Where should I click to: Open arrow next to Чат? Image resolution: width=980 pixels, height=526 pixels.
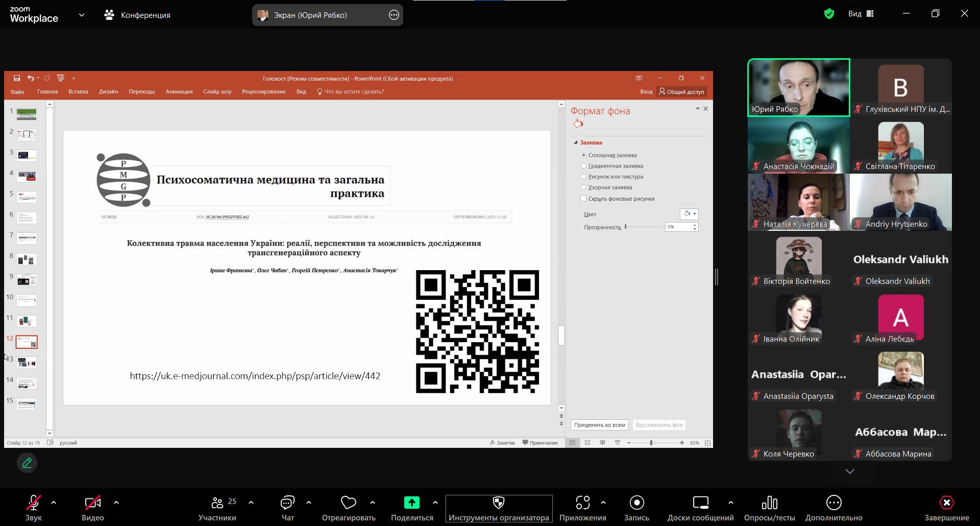click(309, 503)
